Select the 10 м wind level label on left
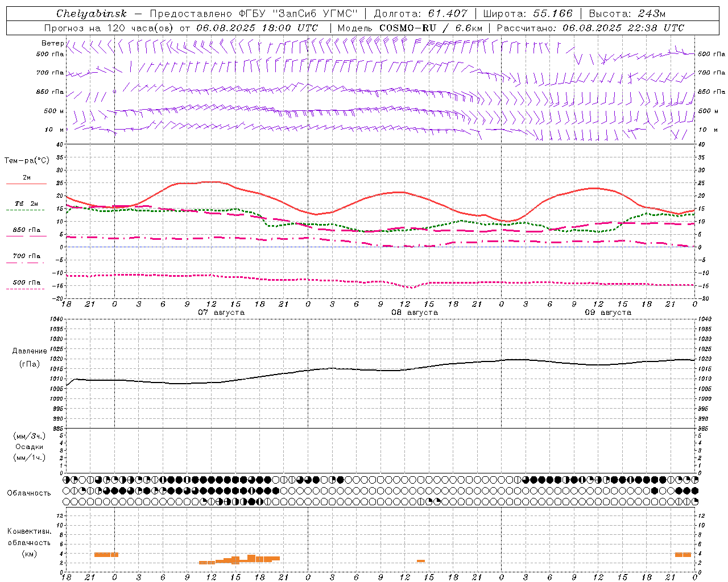Screen dimensions: 728x582 click(54, 130)
